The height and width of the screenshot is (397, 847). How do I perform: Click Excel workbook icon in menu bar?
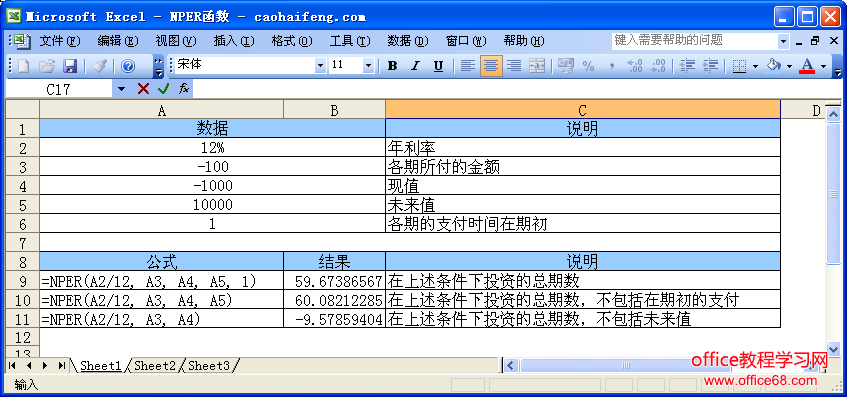22,41
